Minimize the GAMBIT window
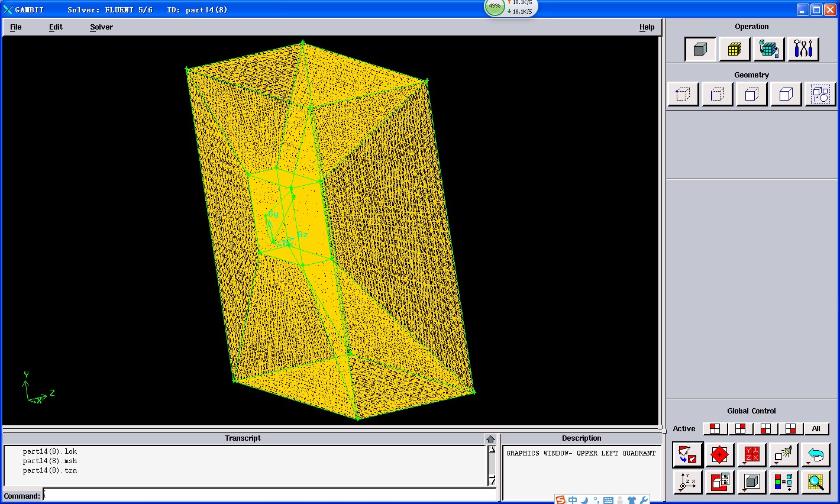The width and height of the screenshot is (840, 504). point(803,9)
